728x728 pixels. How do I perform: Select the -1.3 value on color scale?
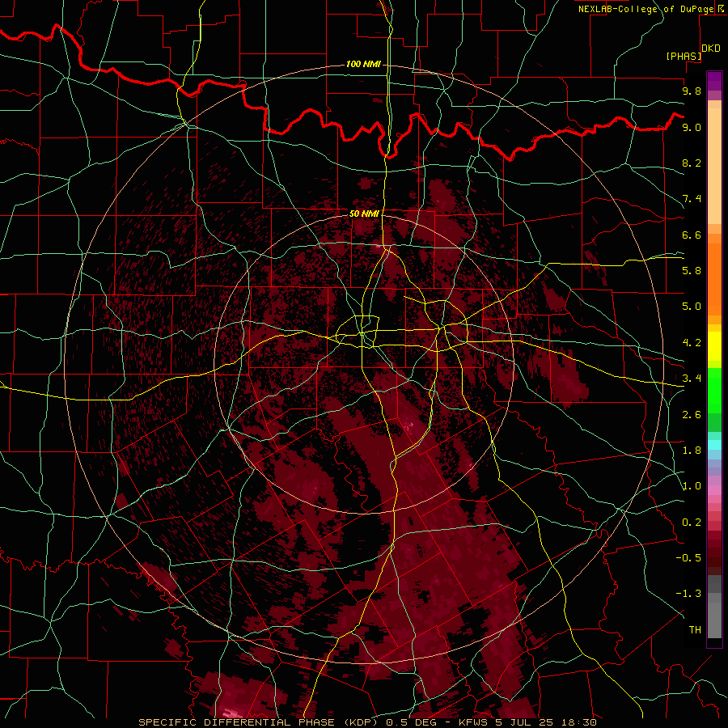688,594
